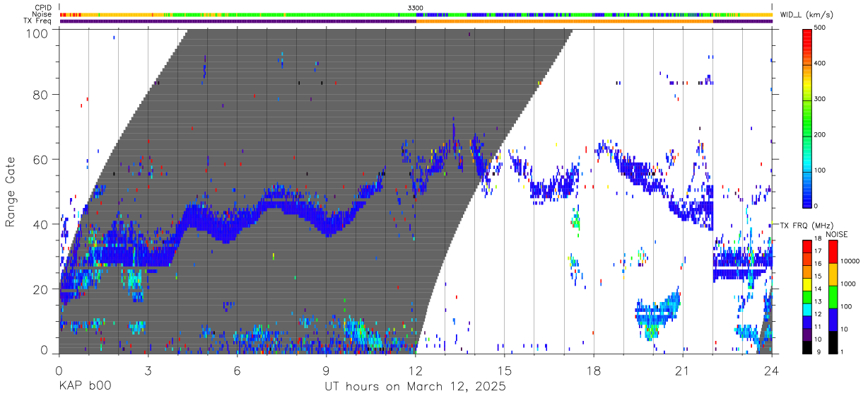Select the CPID value 3300
Viewport: 868px width, 401px height.
coord(416,8)
